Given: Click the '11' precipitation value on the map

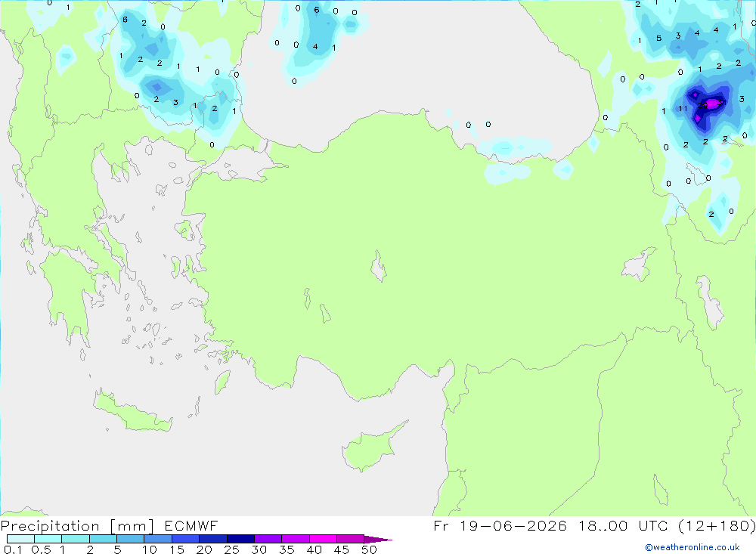Looking at the screenshot, I should 683,109.
